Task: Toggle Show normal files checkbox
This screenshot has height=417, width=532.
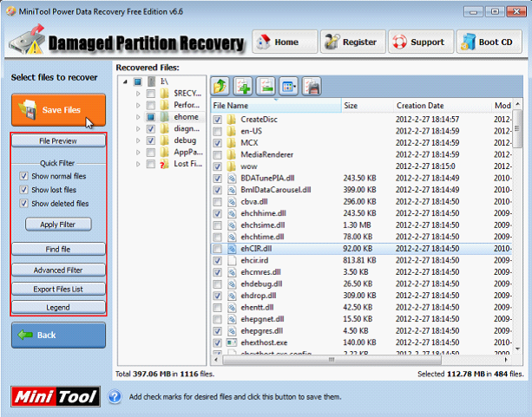Action: (23, 176)
